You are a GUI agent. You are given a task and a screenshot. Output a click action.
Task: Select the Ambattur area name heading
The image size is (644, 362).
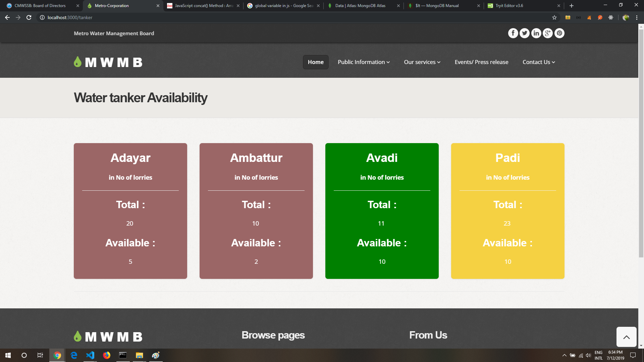(256, 158)
